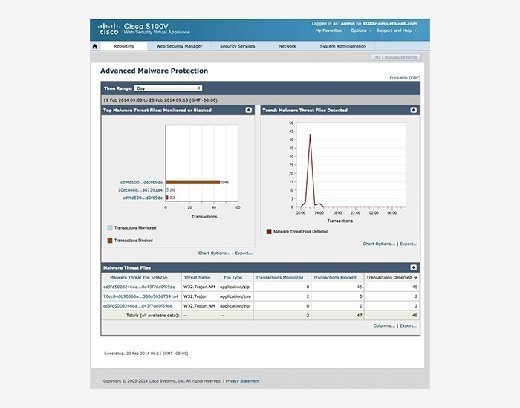Image resolution: width=520 pixels, height=408 pixels.
Task: Click the No Changes Pending button
Action: (x=396, y=57)
